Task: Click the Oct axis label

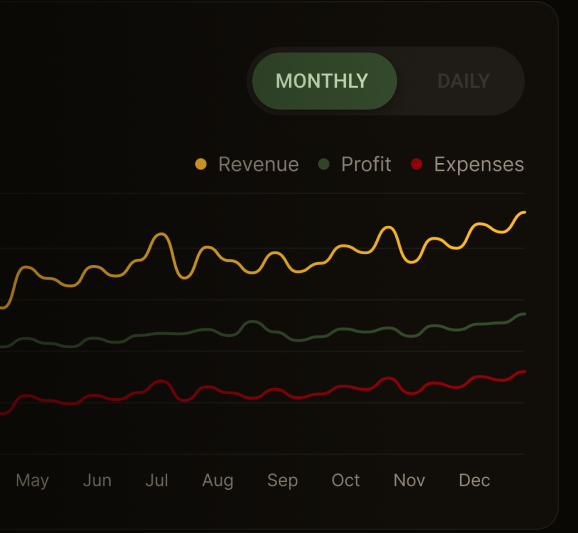Action: [345, 480]
